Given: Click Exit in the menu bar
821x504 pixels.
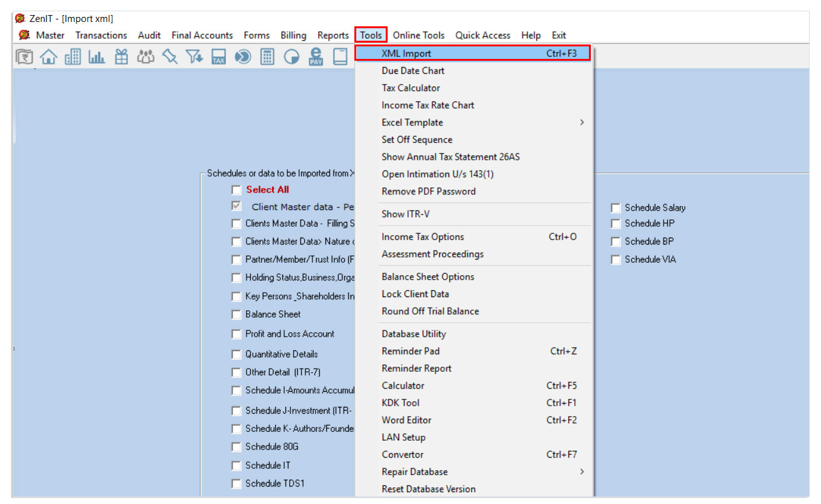Looking at the screenshot, I should tap(559, 35).
